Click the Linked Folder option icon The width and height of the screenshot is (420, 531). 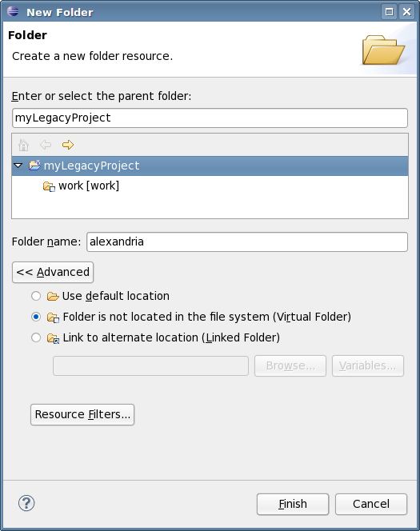tap(53, 338)
